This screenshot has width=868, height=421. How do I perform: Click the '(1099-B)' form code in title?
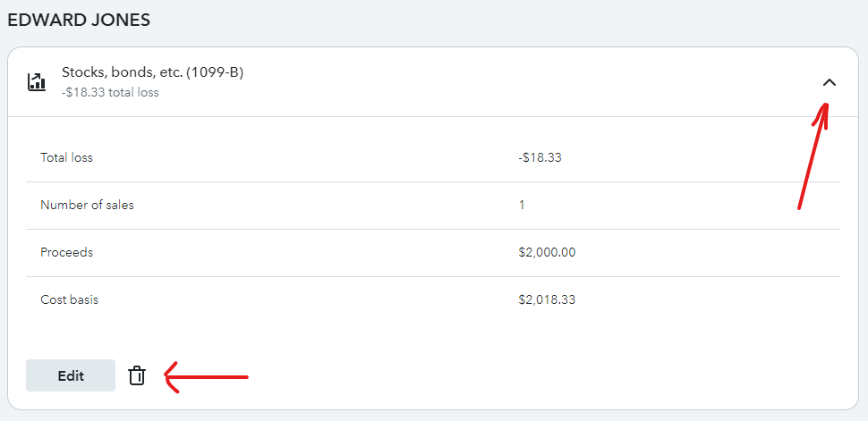215,72
